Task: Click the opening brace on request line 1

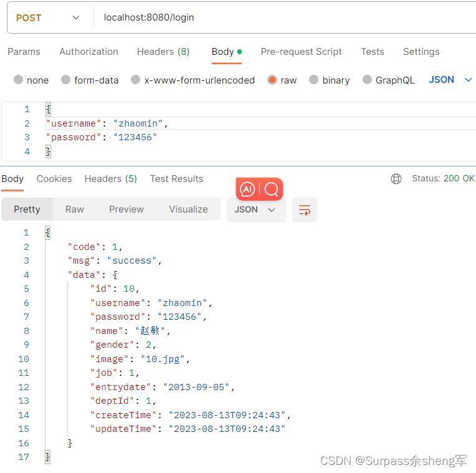Action: pos(48,109)
